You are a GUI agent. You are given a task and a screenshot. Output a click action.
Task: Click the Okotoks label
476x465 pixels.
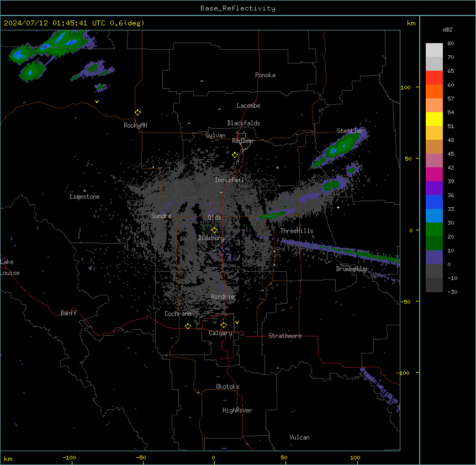228,387
